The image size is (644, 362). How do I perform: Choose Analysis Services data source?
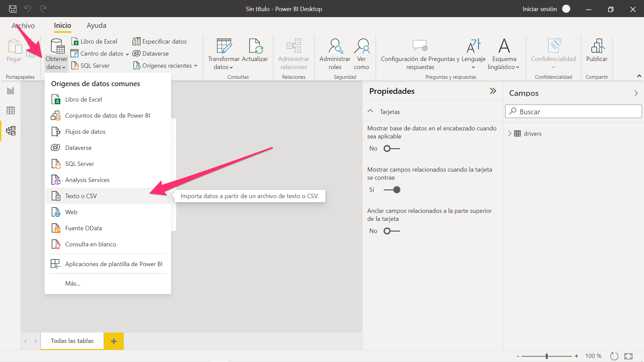(108, 180)
